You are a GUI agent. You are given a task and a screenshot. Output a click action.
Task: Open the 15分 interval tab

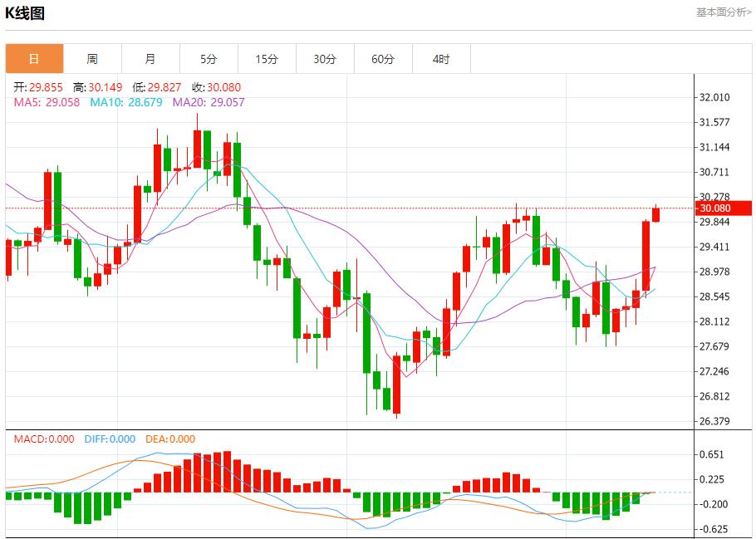pyautogui.click(x=267, y=59)
